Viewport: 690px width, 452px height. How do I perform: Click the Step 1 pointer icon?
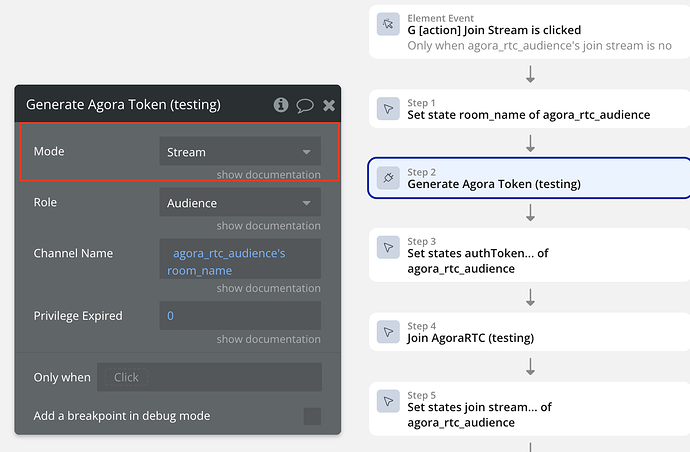388,108
